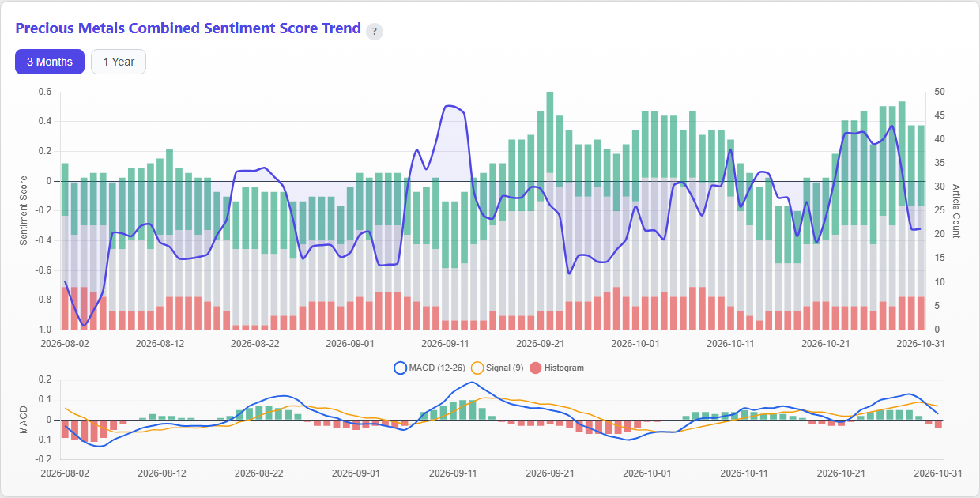
Task: Click the blue MACD legend circle marker
Action: pyautogui.click(x=399, y=368)
